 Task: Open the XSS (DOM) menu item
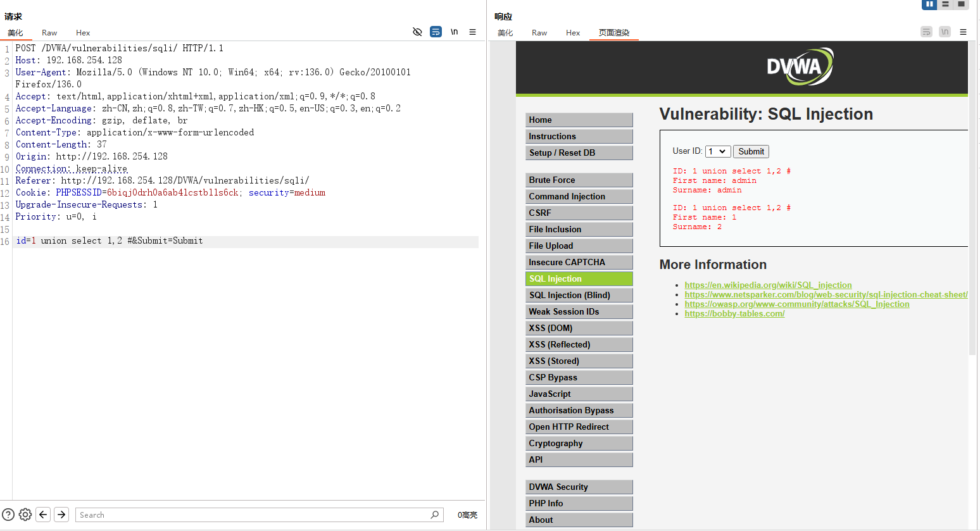click(x=579, y=328)
